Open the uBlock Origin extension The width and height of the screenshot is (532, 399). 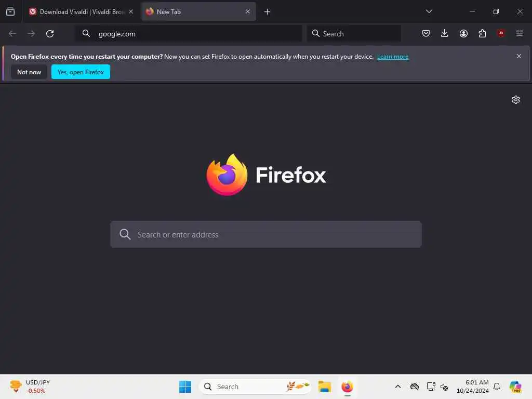pyautogui.click(x=501, y=33)
